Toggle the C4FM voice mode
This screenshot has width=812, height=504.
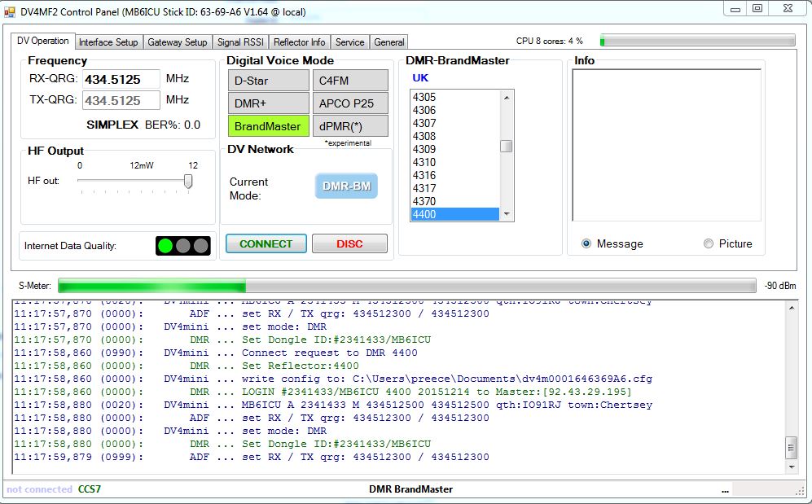point(350,81)
